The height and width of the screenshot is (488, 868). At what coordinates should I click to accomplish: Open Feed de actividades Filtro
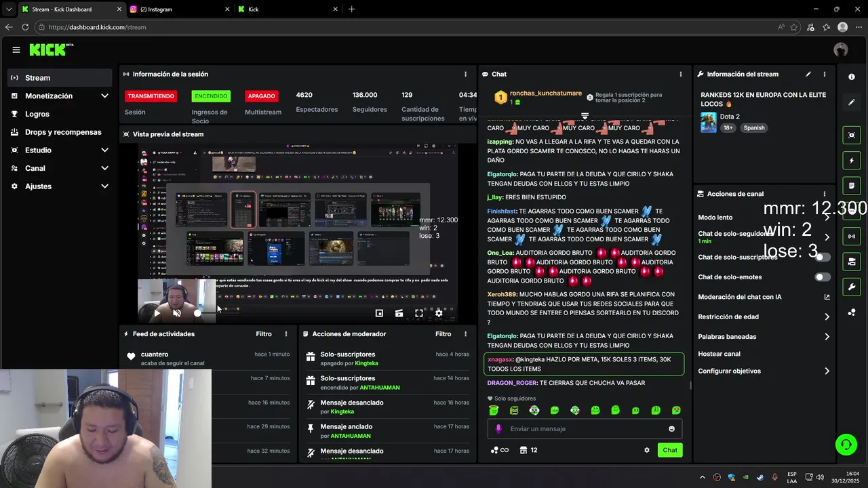[x=264, y=334]
